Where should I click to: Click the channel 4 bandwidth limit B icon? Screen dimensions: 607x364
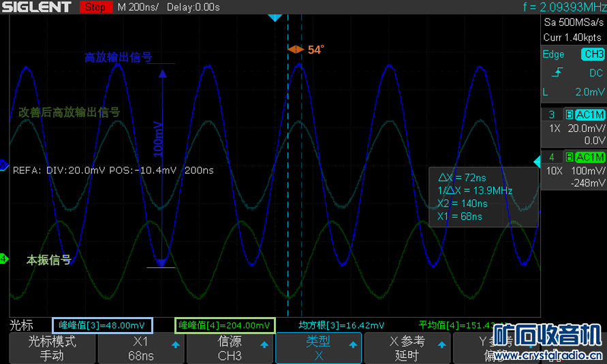[569, 157]
